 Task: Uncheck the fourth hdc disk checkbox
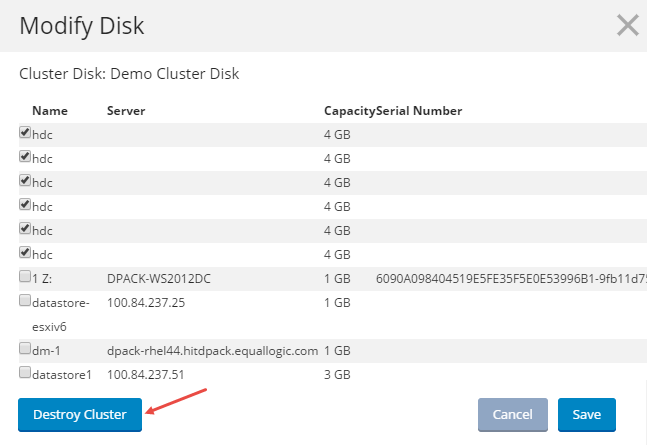(x=25, y=204)
